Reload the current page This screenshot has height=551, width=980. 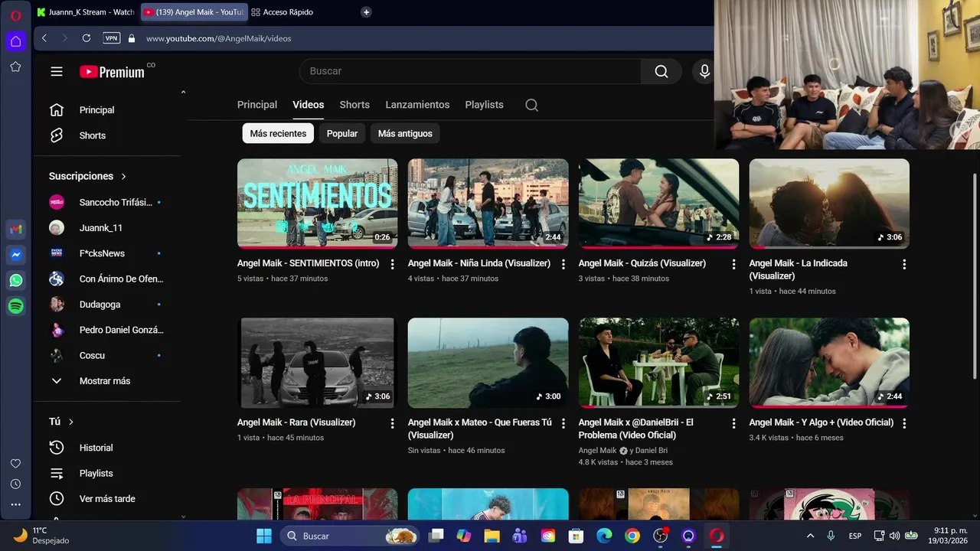pos(86,38)
